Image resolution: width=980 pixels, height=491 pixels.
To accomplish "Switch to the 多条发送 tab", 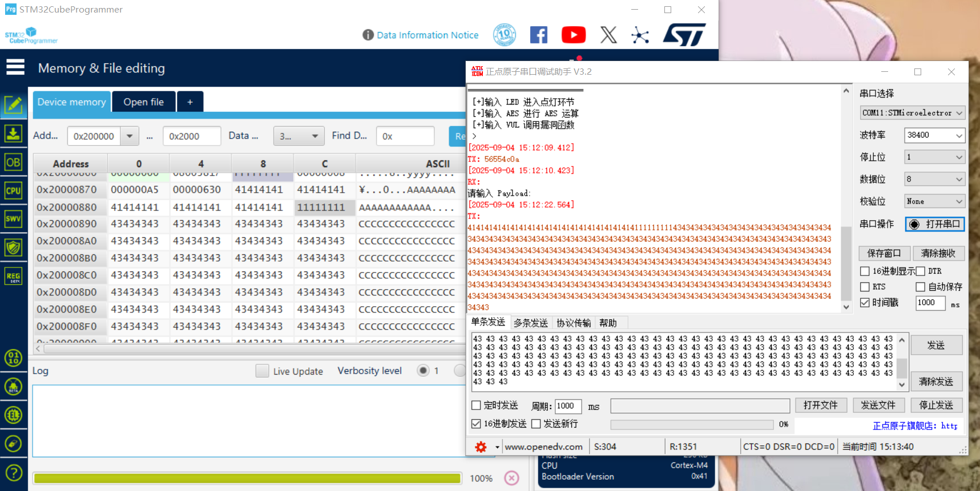I will (530, 323).
